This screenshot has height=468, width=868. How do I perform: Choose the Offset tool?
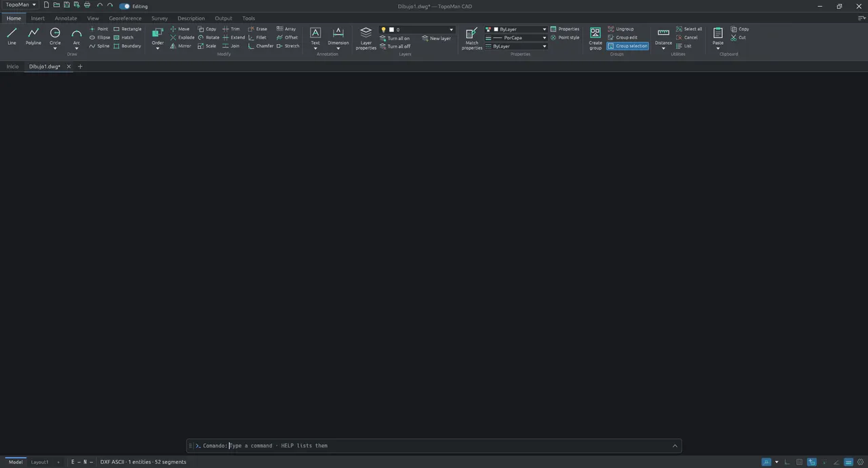pyautogui.click(x=287, y=37)
